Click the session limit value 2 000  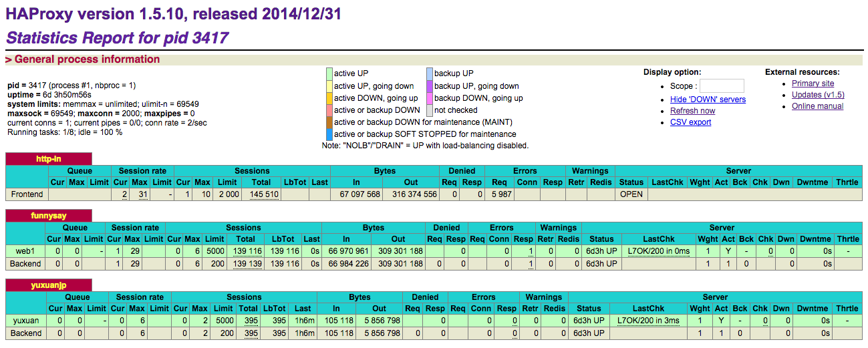[x=227, y=194]
